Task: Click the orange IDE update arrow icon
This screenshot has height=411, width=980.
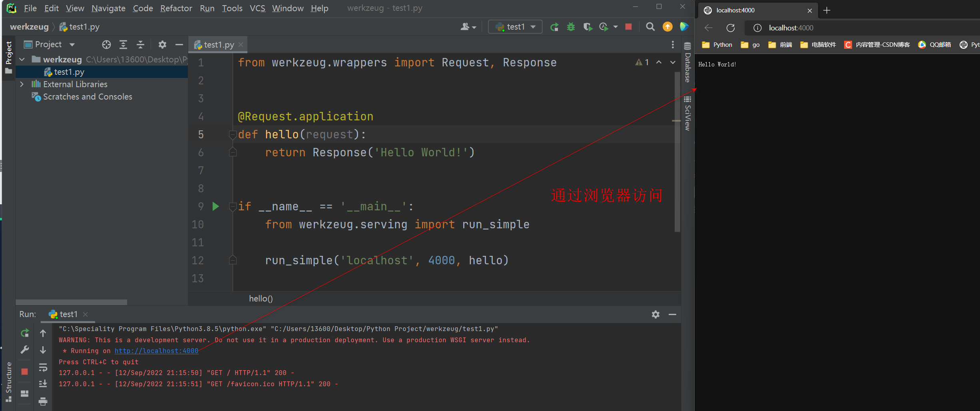Action: pyautogui.click(x=667, y=27)
